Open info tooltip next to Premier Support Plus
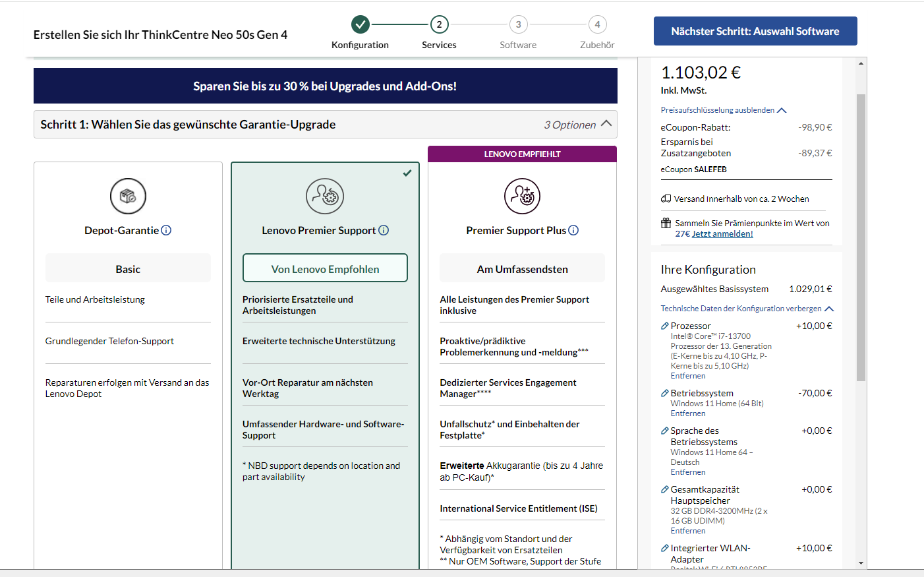This screenshot has height=577, width=924. tap(573, 230)
